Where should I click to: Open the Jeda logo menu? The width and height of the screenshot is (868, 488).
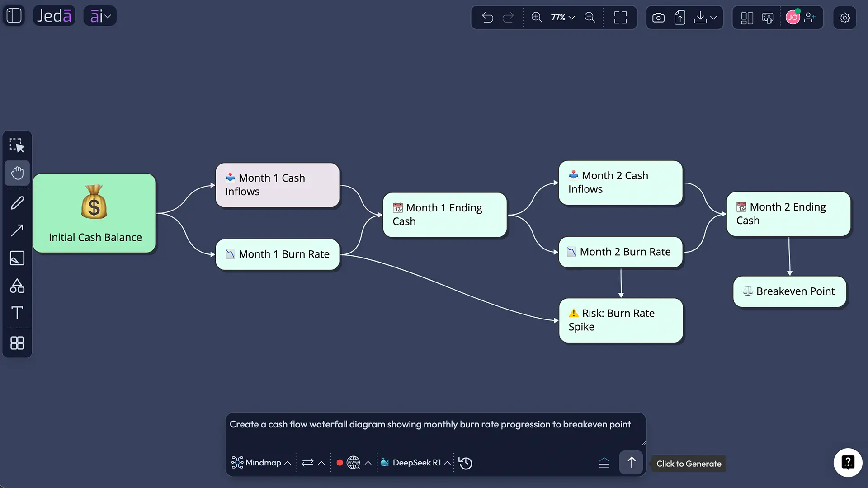pyautogui.click(x=54, y=16)
